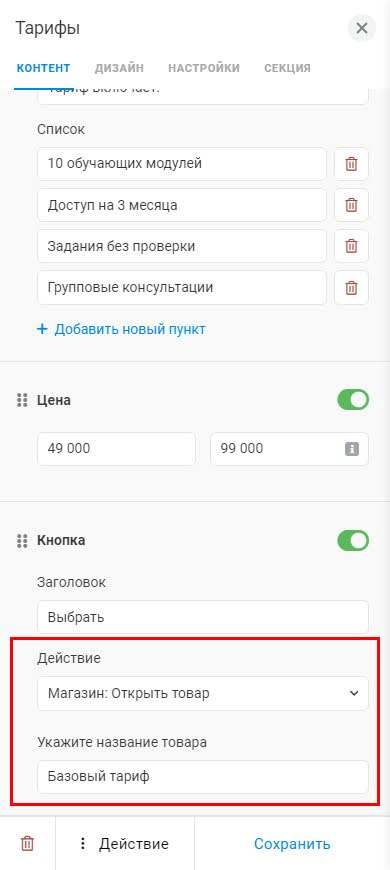The width and height of the screenshot is (390, 870).
Task: Delete the '10 обучающих модулей' list item
Action: (x=351, y=164)
